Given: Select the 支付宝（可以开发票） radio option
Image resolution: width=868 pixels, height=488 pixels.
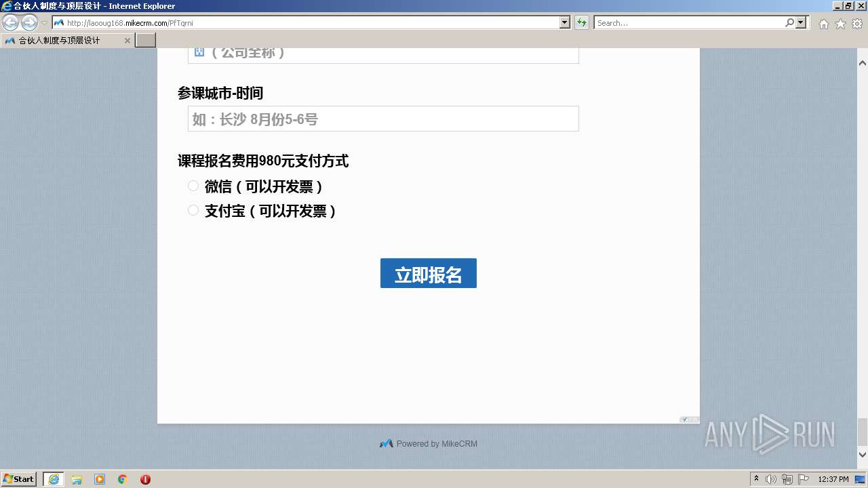Looking at the screenshot, I should tap(193, 210).
